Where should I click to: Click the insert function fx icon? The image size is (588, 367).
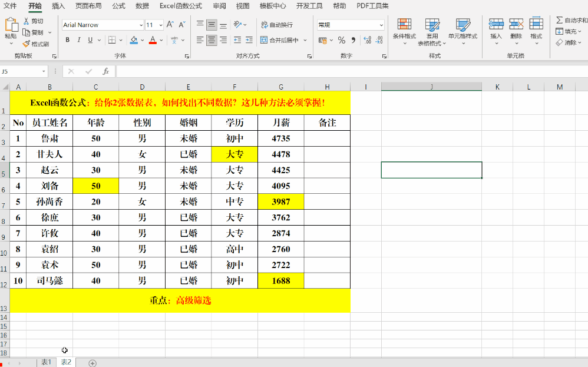click(105, 71)
